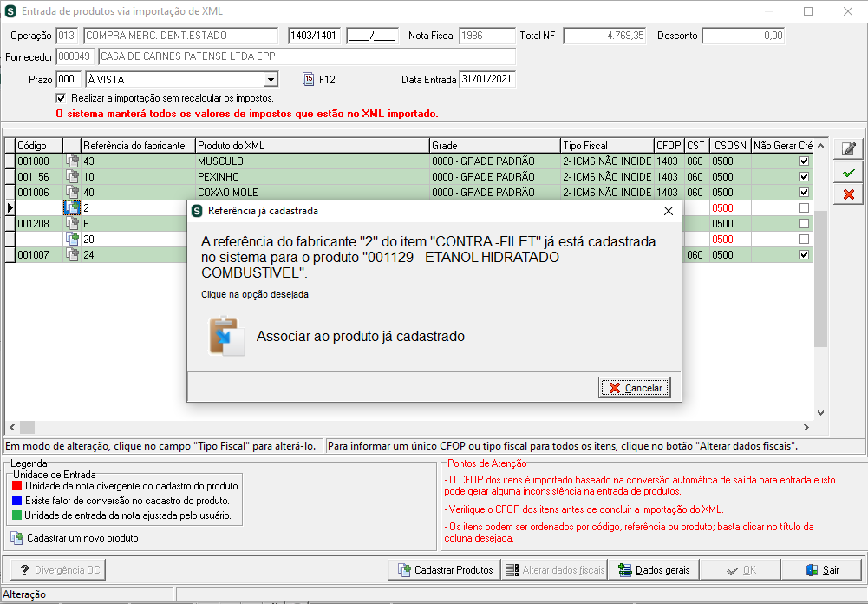
Task: Toggle Não Gerar Crédito checkbox for reference 20 row
Action: 805,240
